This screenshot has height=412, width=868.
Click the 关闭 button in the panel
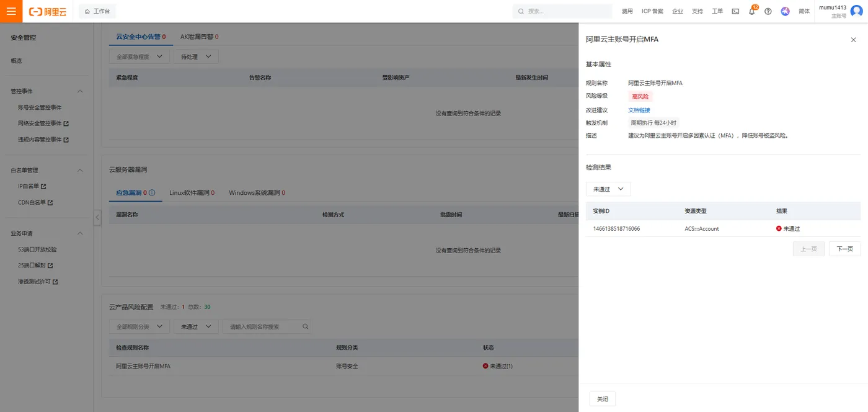pos(602,399)
